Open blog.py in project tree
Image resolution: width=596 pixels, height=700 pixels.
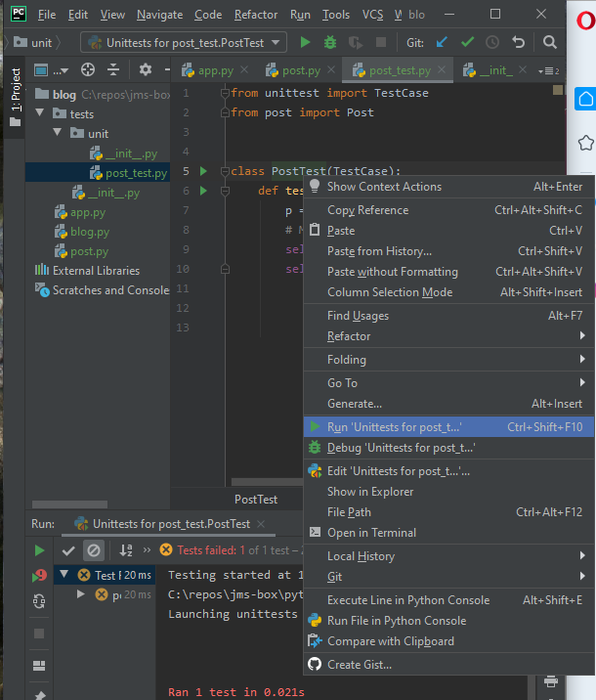tap(90, 232)
